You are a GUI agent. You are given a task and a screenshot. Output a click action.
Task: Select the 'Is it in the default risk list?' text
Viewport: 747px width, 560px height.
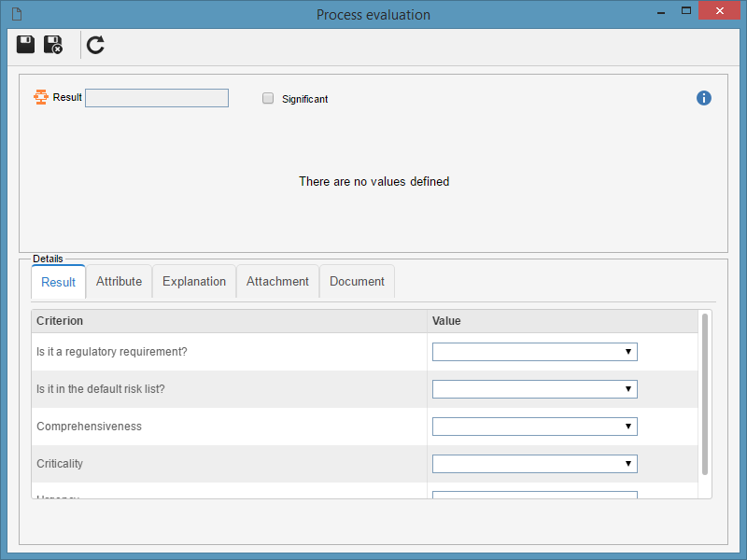coord(101,389)
